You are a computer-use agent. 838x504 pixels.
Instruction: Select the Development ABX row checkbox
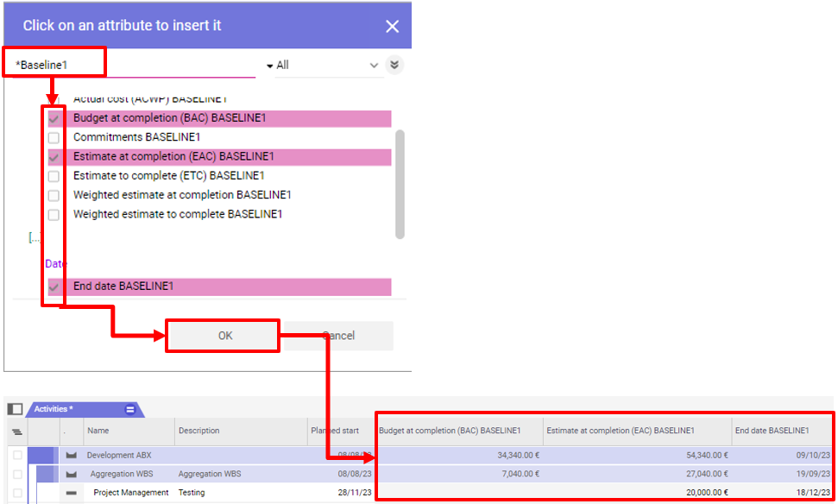(x=17, y=456)
